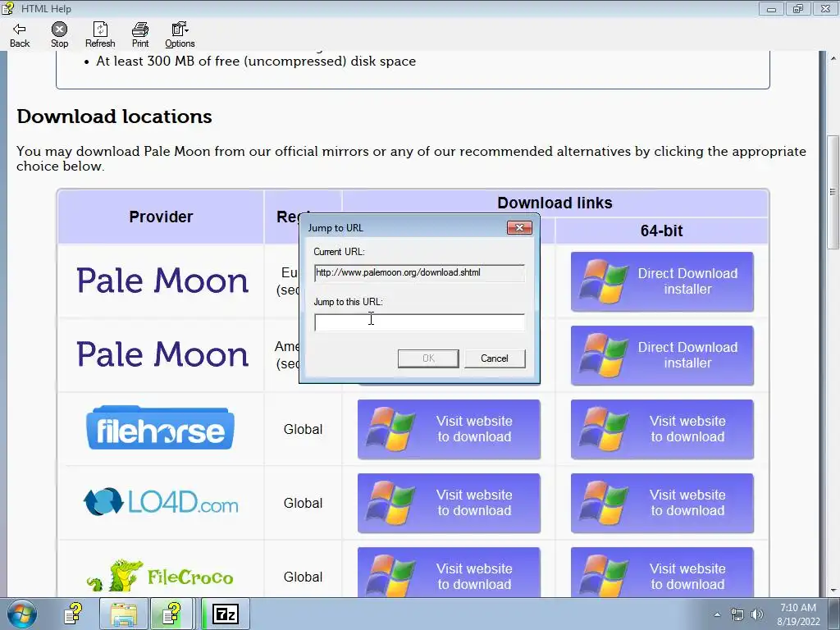Click the 64-bit column header
This screenshot has height=630, width=840.
pyautogui.click(x=662, y=231)
